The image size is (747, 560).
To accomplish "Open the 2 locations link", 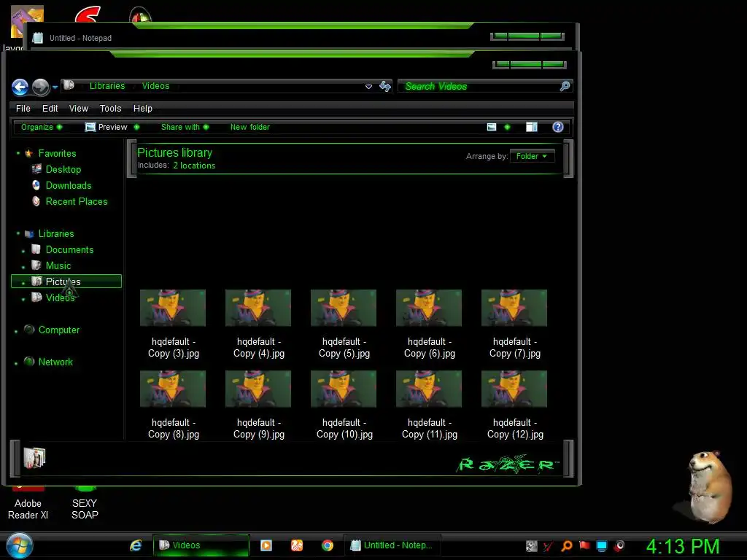I will point(194,166).
